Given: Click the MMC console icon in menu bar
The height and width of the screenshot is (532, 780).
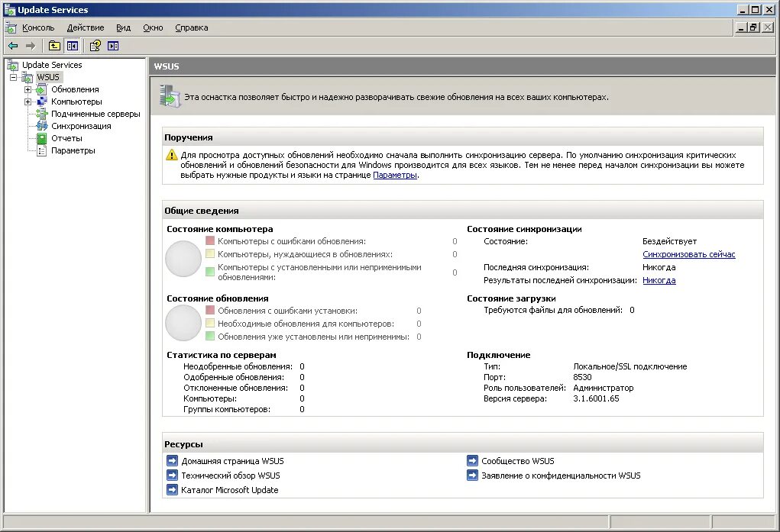Looking at the screenshot, I should pos(11,27).
